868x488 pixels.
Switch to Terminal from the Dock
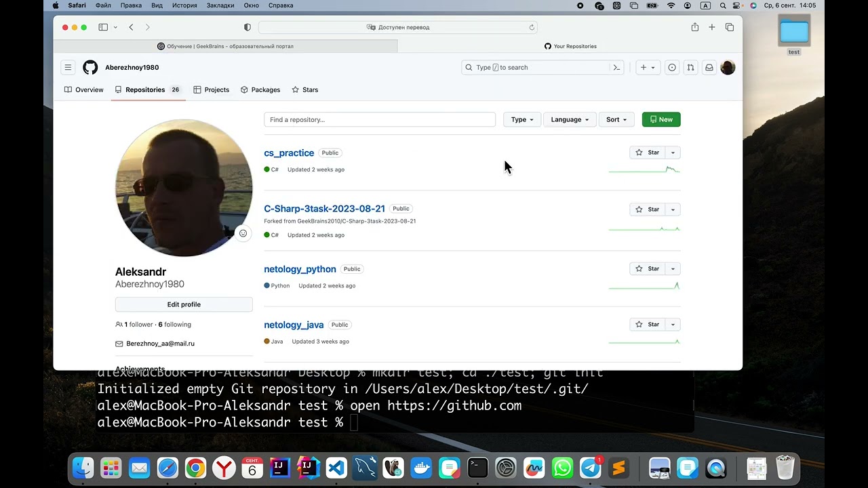(477, 468)
